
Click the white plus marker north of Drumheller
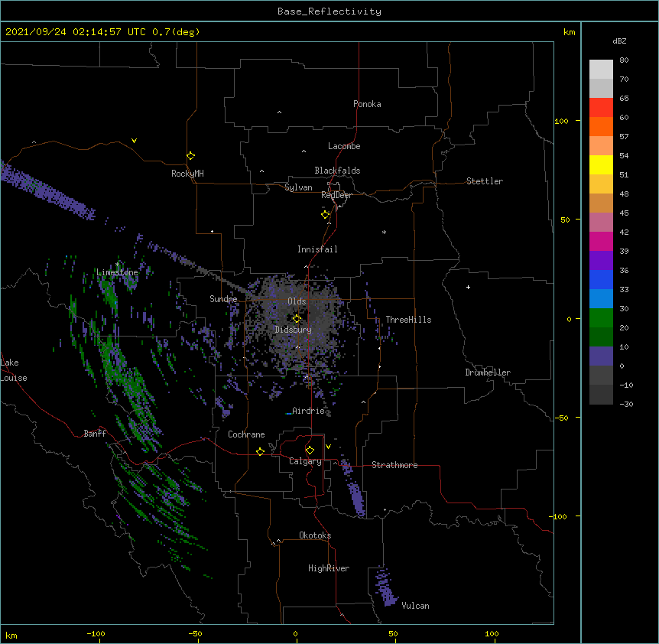coord(468,287)
